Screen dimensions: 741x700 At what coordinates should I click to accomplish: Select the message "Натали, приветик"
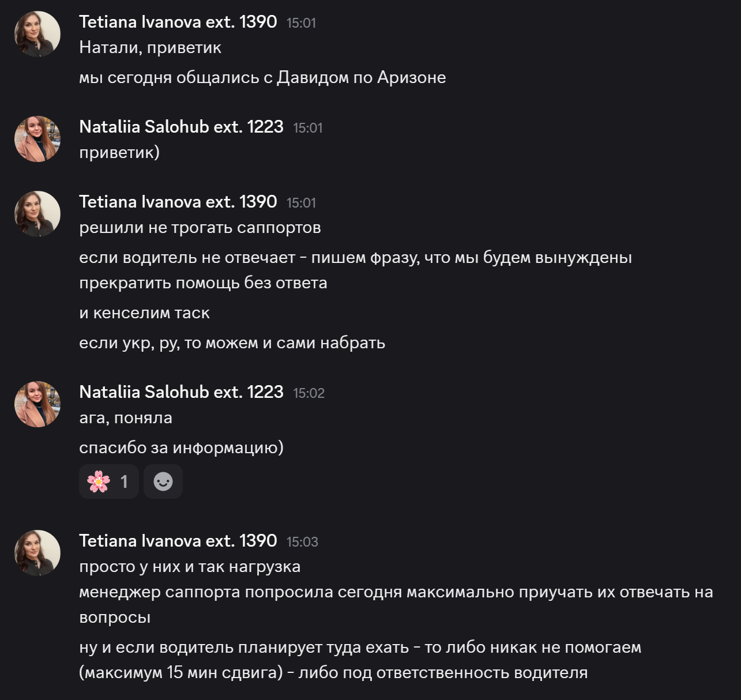(150, 48)
